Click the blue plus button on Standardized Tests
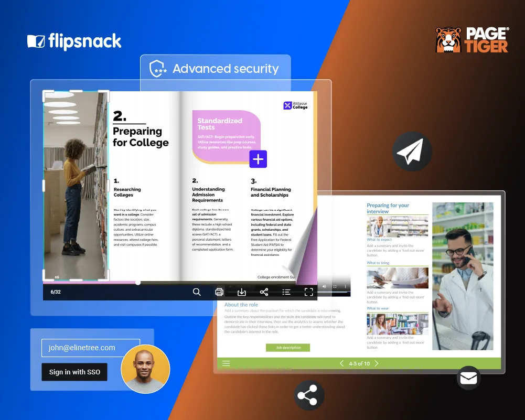The height and width of the screenshot is (420, 525). click(258, 159)
